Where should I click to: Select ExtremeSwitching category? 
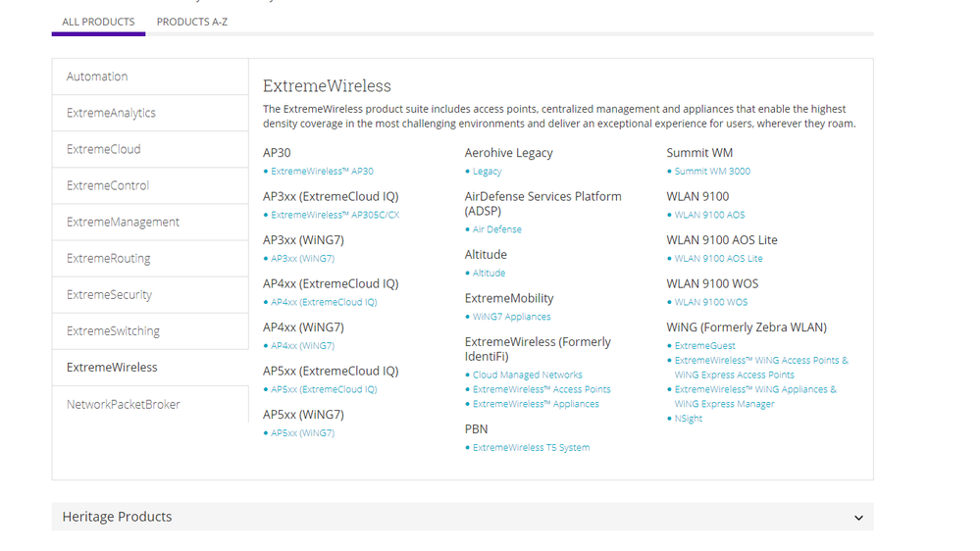point(150,330)
